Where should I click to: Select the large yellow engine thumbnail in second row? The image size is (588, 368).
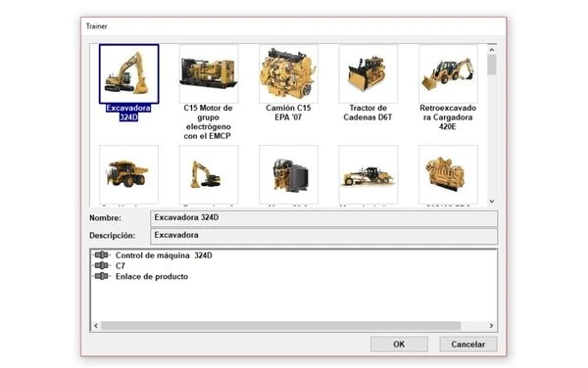click(x=448, y=174)
